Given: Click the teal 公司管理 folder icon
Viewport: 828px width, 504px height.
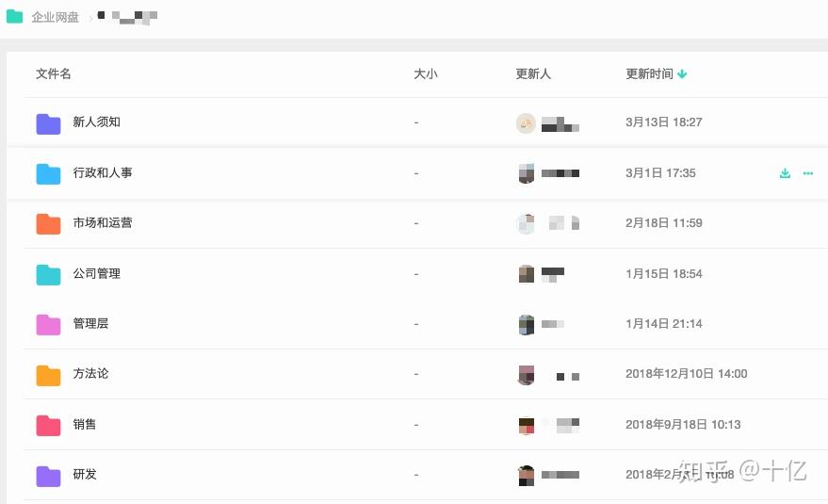Looking at the screenshot, I should (48, 274).
